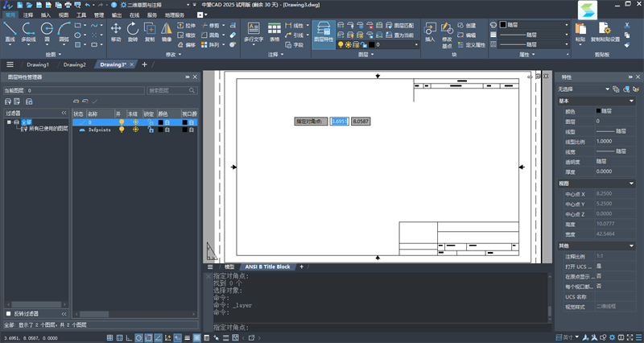This screenshot has width=644, height=343.
Task: Check the 反转过滤器 (invert filter) checkbox
Action: (x=9, y=313)
